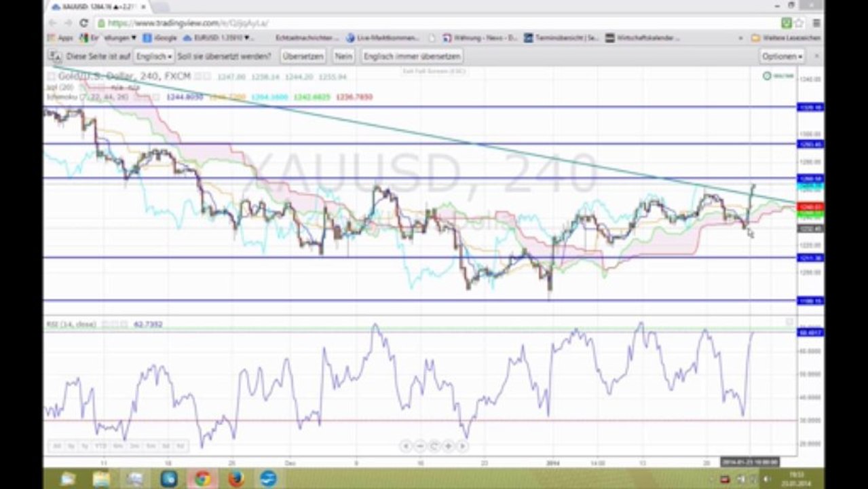The image size is (868, 489).
Task: Open the Terminsbericht bookmark
Action: coord(561,38)
